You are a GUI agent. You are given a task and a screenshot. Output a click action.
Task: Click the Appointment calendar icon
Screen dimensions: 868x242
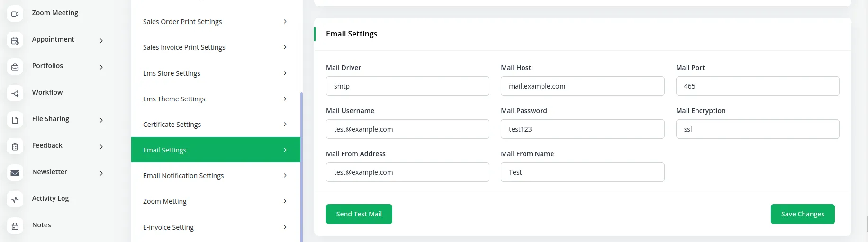point(15,41)
